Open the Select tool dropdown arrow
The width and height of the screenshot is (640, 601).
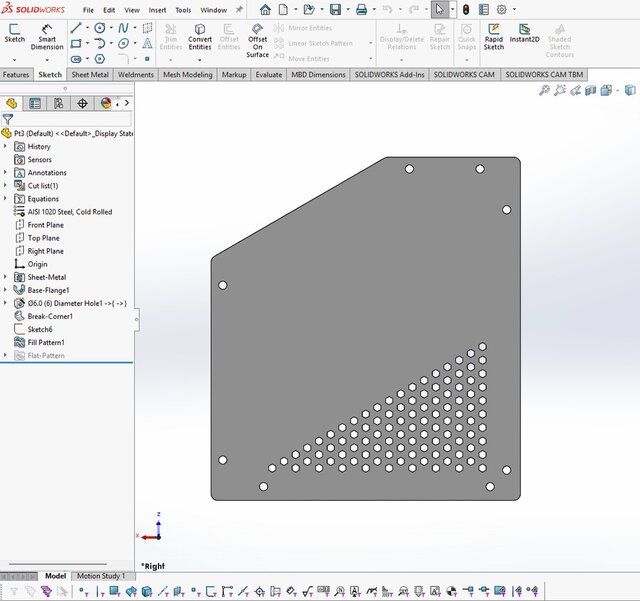click(453, 9)
